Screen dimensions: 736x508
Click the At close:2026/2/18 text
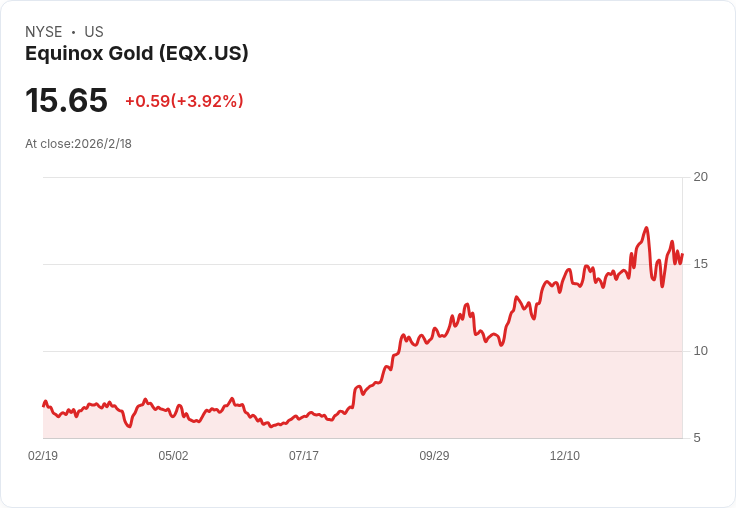tap(78, 144)
